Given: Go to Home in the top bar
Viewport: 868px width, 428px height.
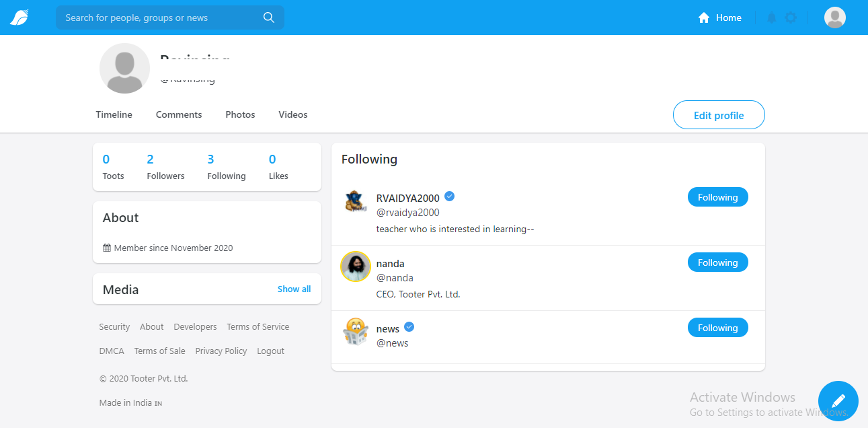Looking at the screenshot, I should (x=720, y=17).
